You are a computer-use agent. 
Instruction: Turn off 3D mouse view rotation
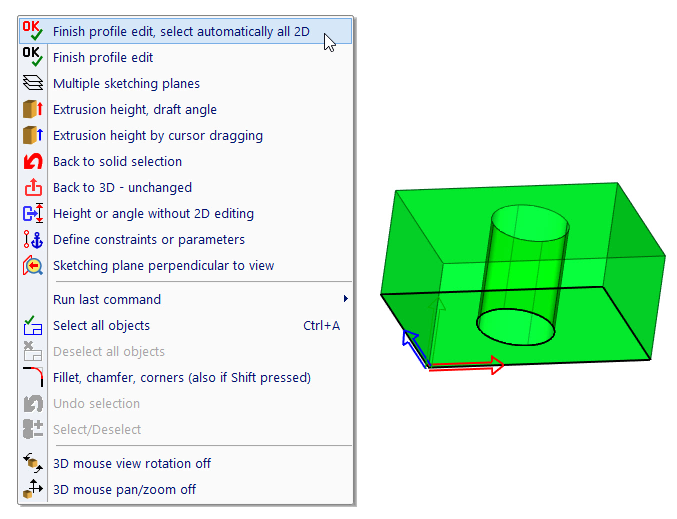coord(131,464)
